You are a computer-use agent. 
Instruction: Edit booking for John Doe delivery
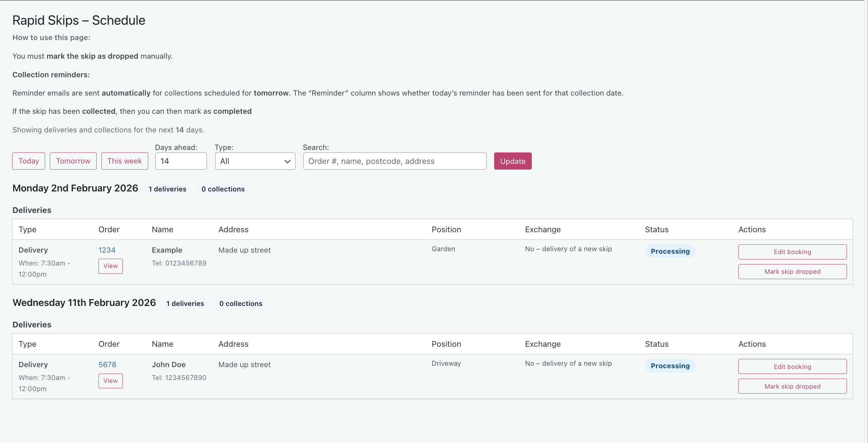point(792,366)
